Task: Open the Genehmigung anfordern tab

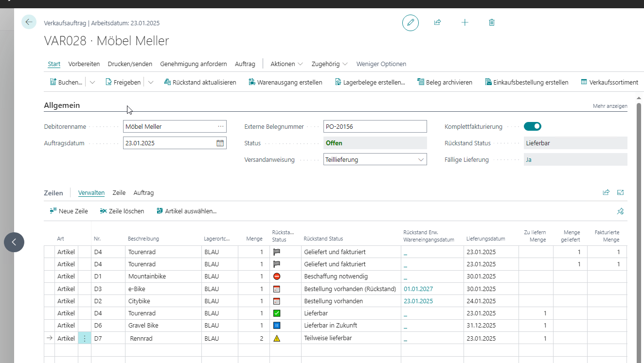Action: pyautogui.click(x=193, y=64)
